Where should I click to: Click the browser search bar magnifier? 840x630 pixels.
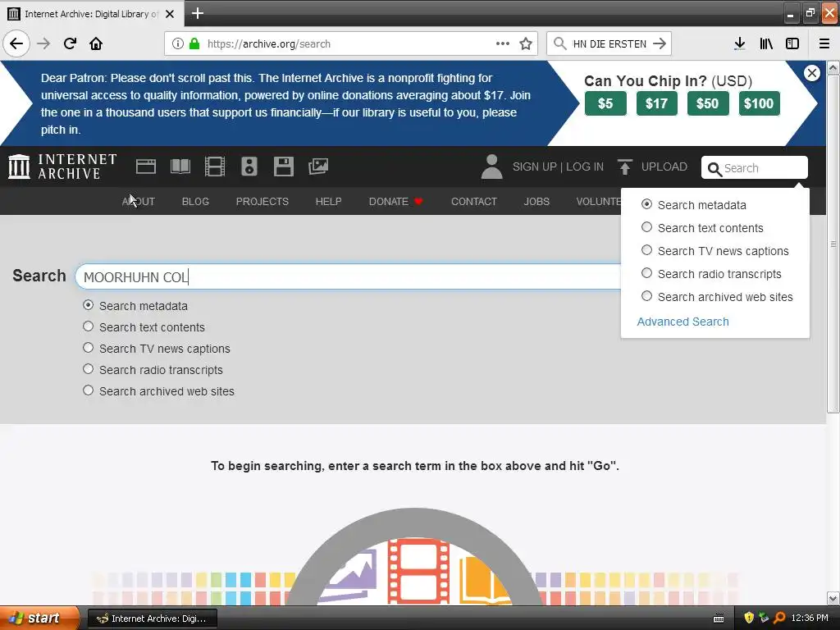coord(559,44)
